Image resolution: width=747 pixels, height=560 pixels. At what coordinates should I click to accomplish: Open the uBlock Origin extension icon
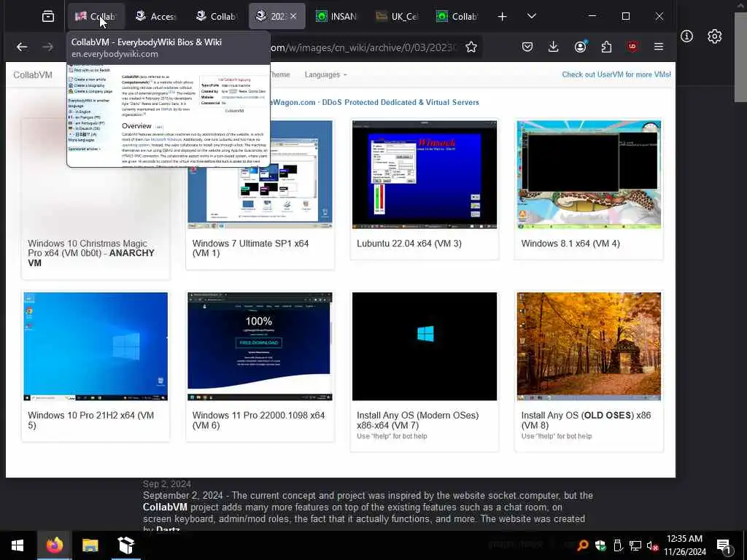632,47
